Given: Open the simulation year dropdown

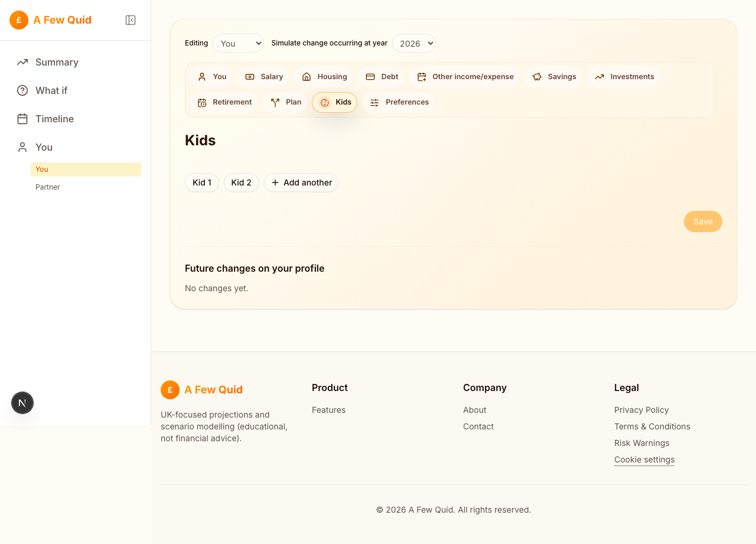Looking at the screenshot, I should point(413,43).
